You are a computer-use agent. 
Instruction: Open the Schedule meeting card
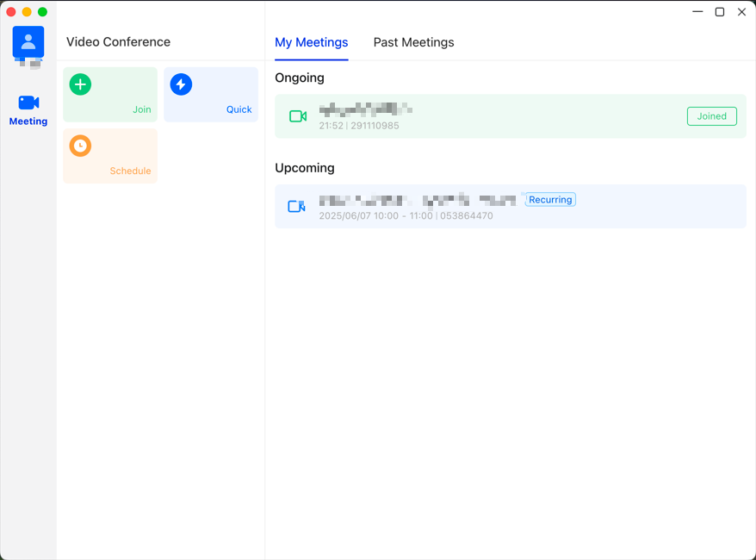coord(110,156)
